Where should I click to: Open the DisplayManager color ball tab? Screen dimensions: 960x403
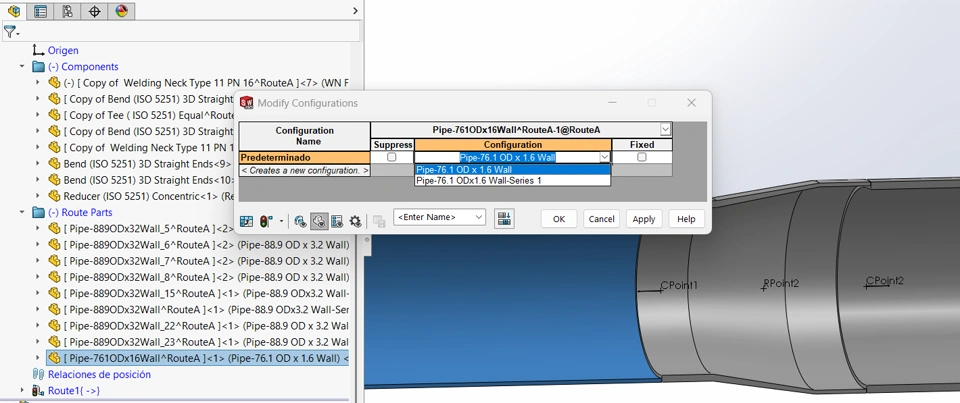pos(121,11)
